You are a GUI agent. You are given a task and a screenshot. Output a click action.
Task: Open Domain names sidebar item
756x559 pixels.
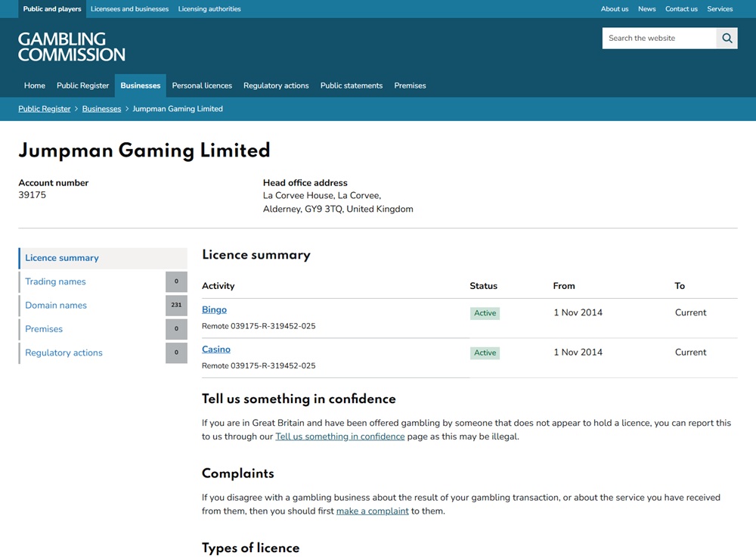(x=56, y=306)
